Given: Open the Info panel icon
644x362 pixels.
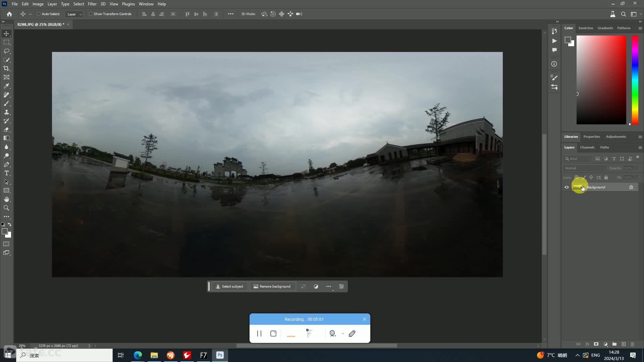Looking at the screenshot, I should tap(554, 64).
